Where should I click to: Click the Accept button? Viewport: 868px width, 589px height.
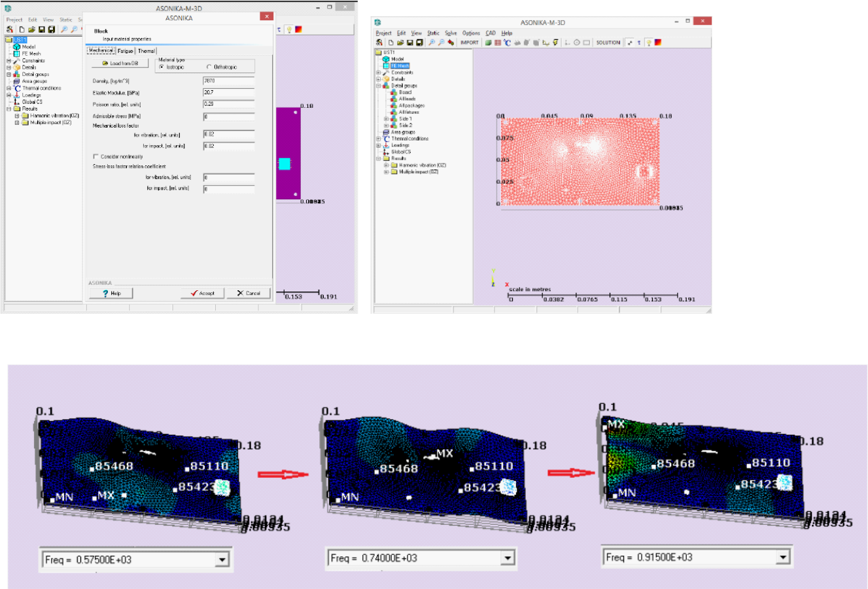click(202, 293)
